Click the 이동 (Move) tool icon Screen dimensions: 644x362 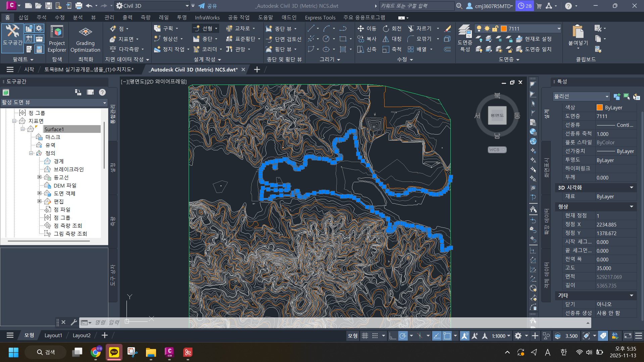pos(361,29)
